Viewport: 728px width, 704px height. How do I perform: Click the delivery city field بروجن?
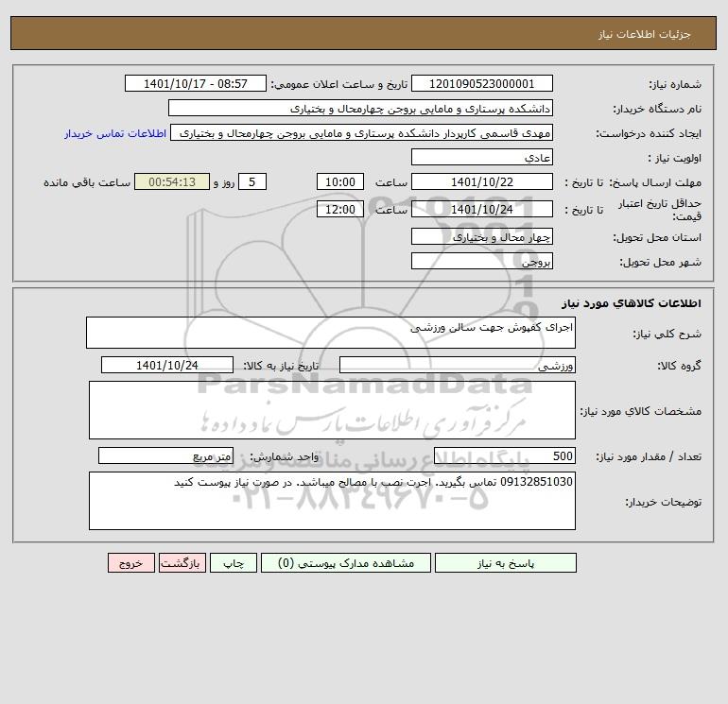(482, 261)
